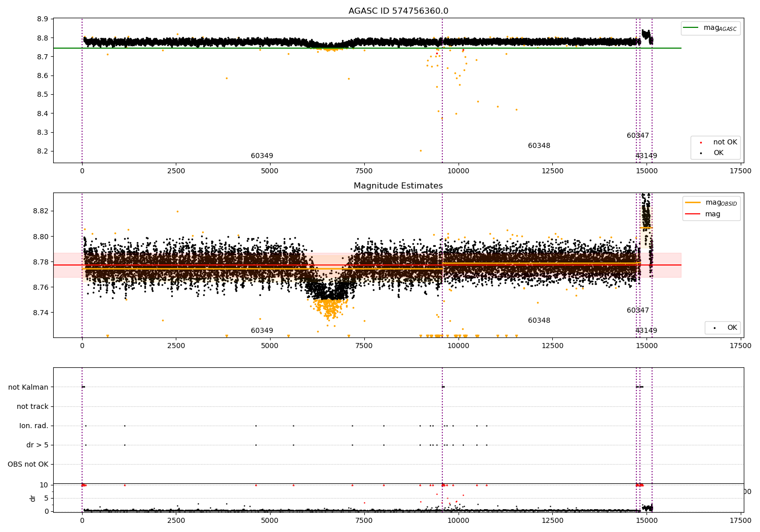
Task: Click the 'OBS not OK' y-axis label
Action: pos(28,464)
